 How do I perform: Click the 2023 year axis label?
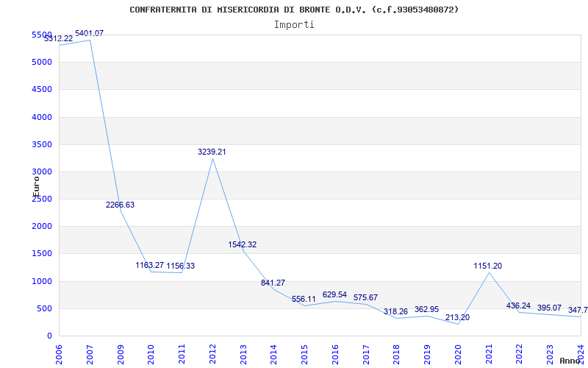[550, 354]
